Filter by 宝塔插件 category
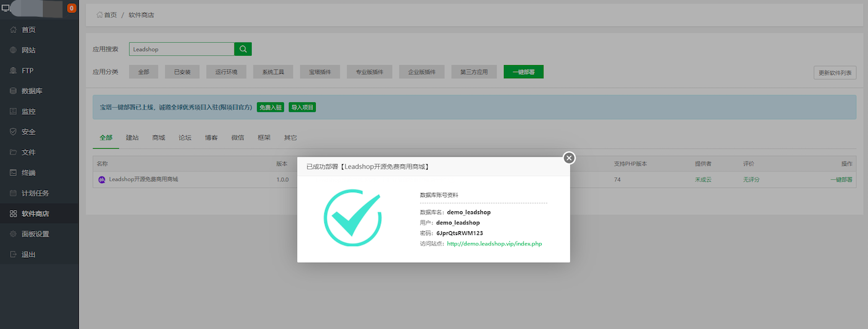The image size is (868, 329). coord(320,72)
